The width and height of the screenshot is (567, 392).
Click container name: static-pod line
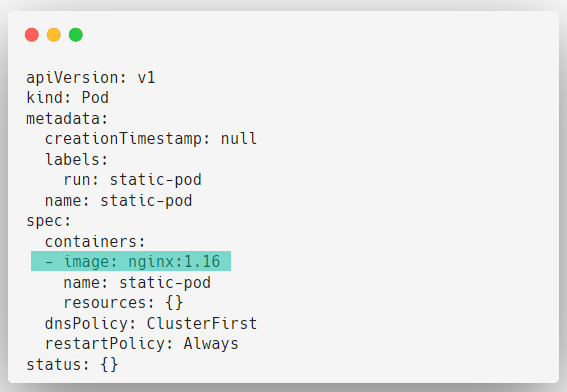pos(137,283)
